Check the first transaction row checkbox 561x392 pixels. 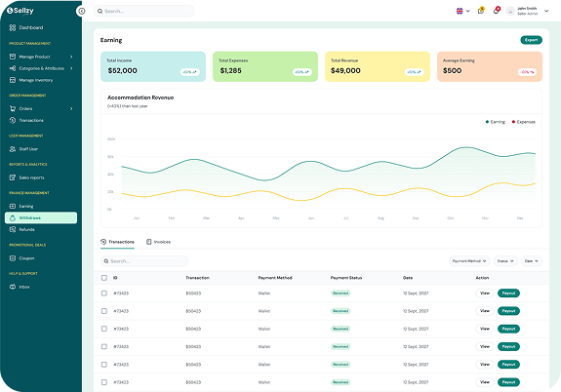104,293
